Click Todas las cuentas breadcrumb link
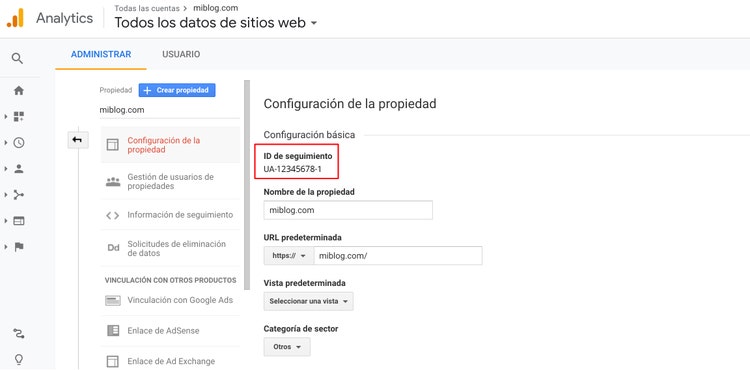Image resolution: width=750 pixels, height=370 pixels. coord(147,8)
